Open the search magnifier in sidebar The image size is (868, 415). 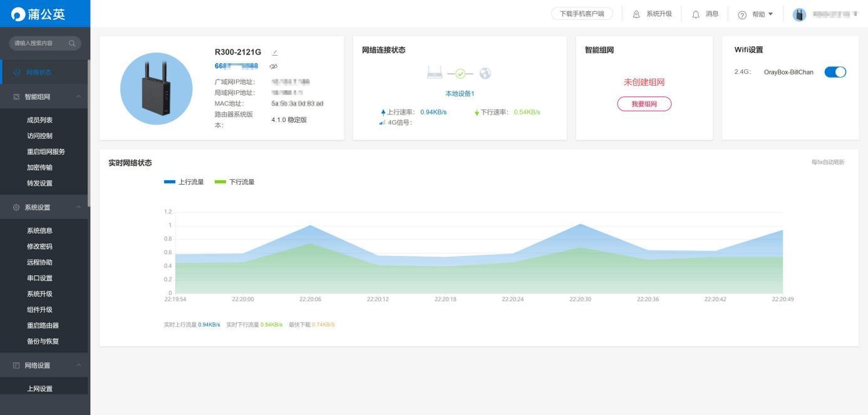pyautogui.click(x=73, y=43)
